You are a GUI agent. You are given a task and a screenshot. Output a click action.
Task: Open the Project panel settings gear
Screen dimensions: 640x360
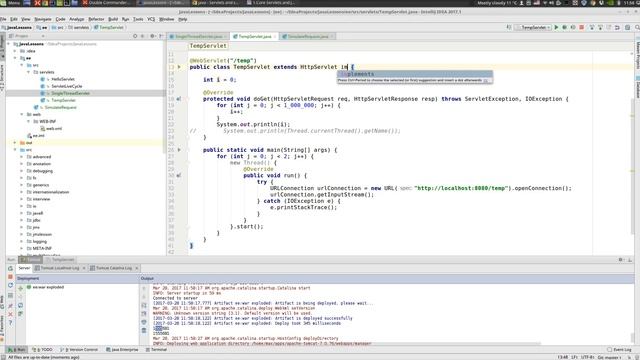(x=152, y=36)
